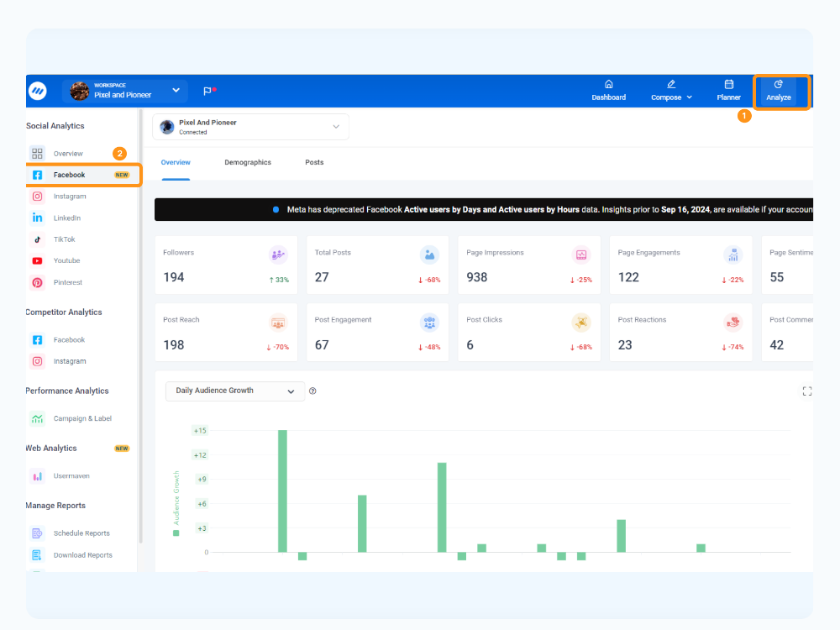Click the notification flag icon

tap(207, 91)
